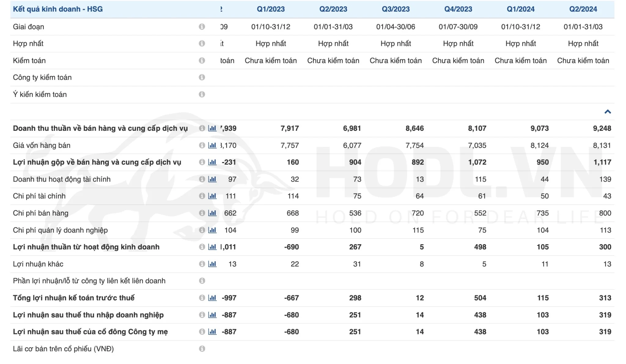Click info icon for Ý kiến kiểm toán

(x=202, y=94)
